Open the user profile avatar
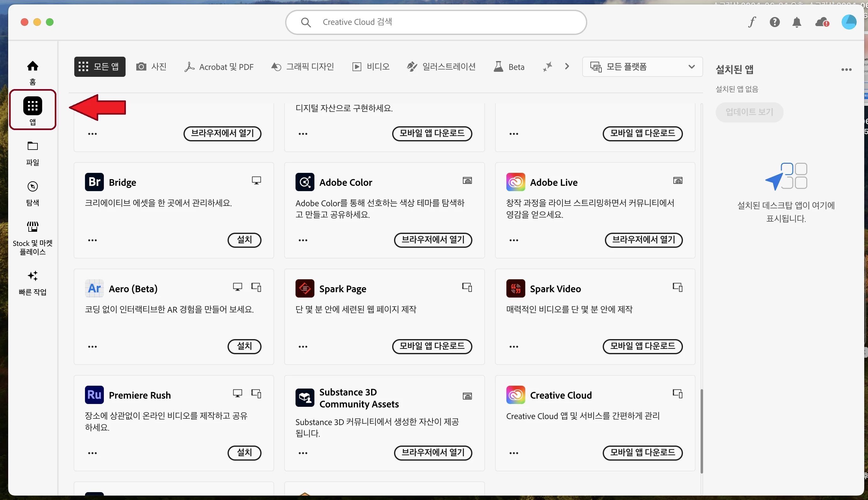This screenshot has width=868, height=500. pos(848,22)
